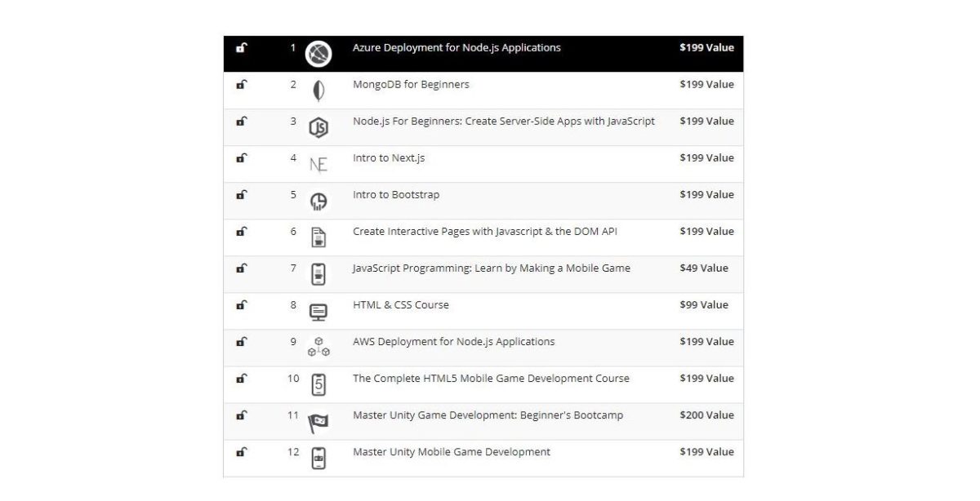Viewport: 980px width, 501px height.
Task: Click the Node.js hexagon icon
Action: 318,127
